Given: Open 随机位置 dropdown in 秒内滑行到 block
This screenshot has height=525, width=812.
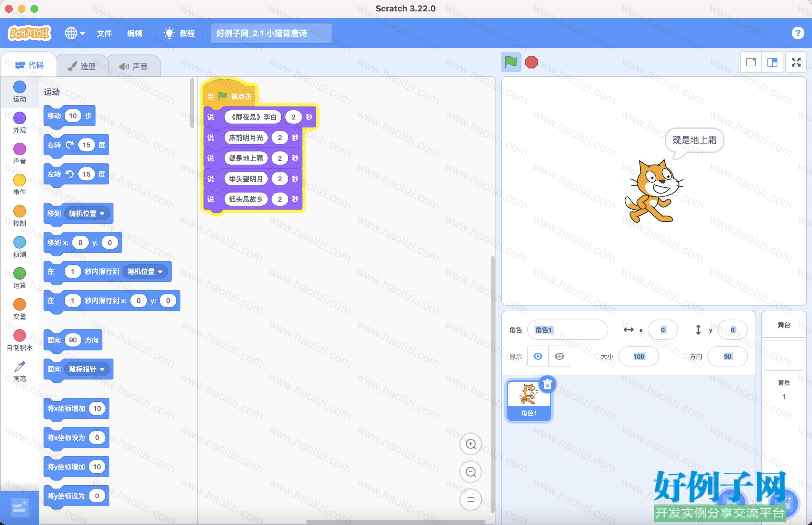Looking at the screenshot, I should click(145, 271).
